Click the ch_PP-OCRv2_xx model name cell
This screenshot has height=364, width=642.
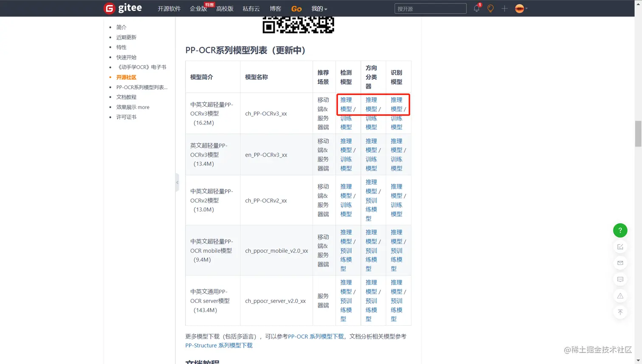coord(276,200)
